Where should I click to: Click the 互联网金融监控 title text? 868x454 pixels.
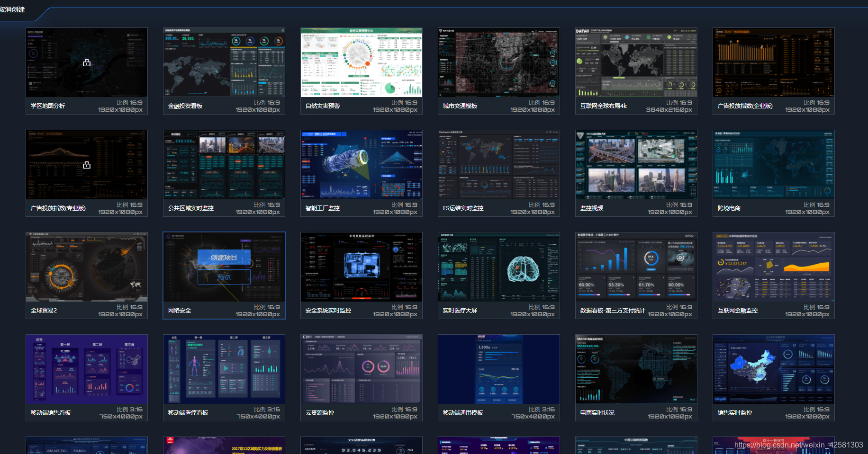[738, 311]
